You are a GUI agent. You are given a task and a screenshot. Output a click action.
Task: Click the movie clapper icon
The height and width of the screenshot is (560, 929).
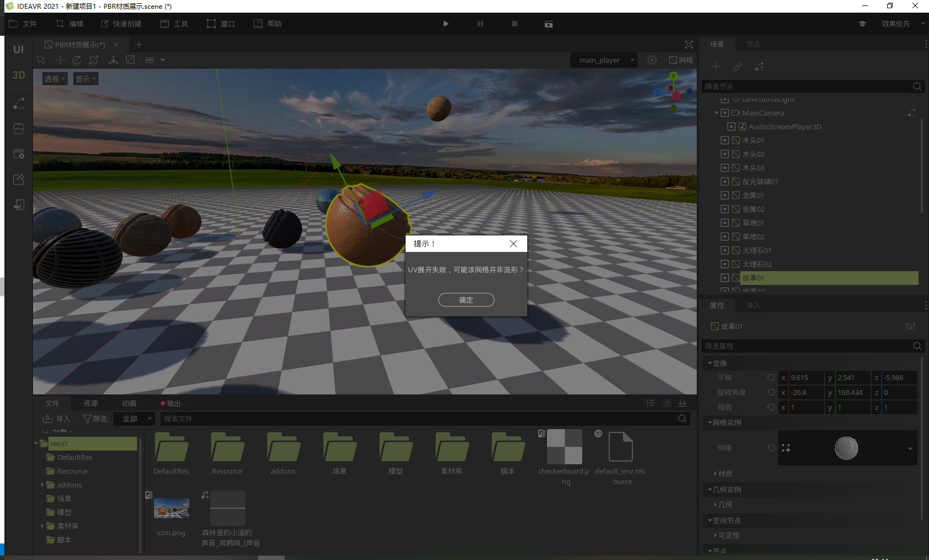tap(549, 24)
